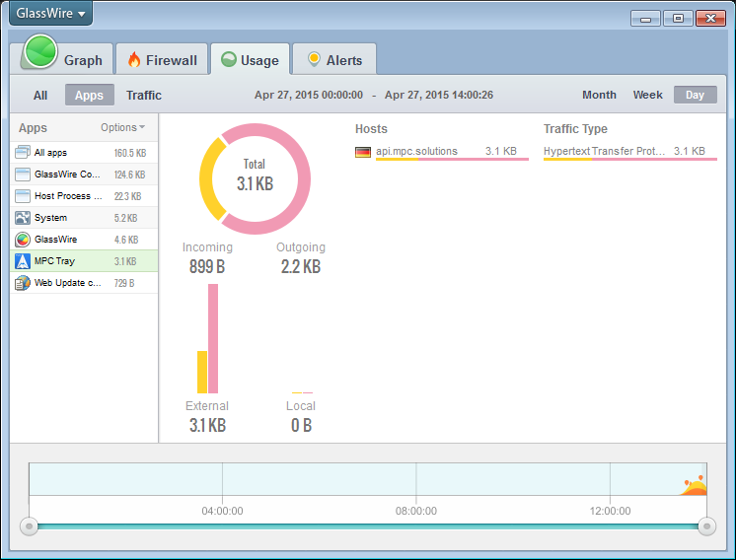Click the GlassWire Co... window icon

point(23,175)
